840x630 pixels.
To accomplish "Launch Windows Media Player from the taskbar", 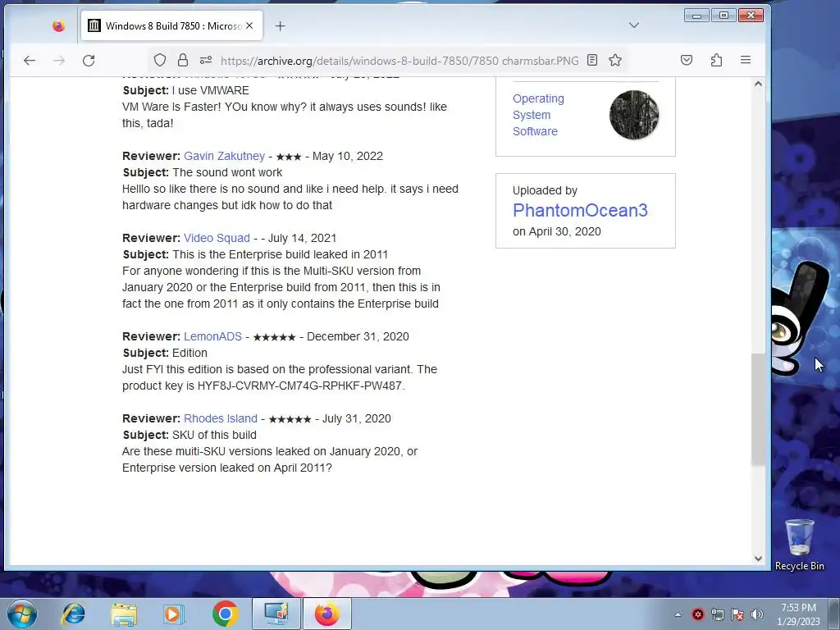I will coord(173,614).
